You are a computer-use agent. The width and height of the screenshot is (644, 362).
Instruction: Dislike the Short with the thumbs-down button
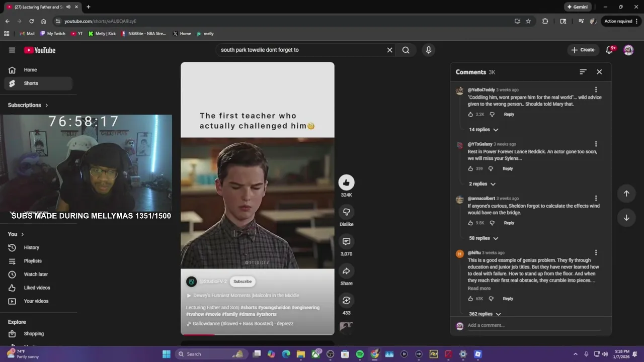coord(346,212)
